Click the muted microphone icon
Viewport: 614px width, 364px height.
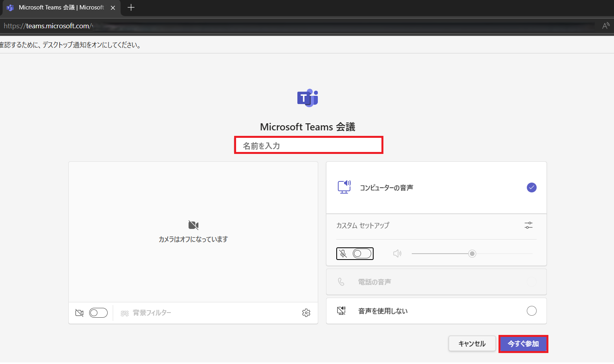click(x=343, y=254)
